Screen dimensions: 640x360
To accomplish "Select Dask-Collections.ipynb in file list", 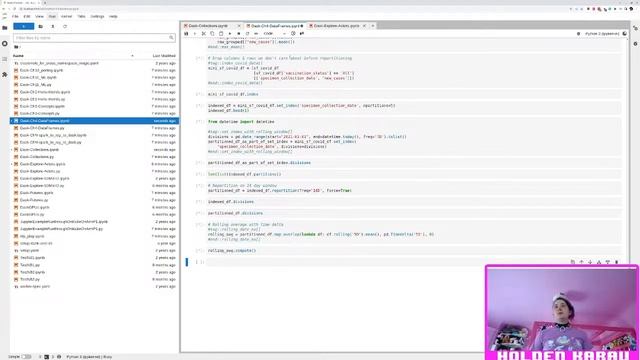I will pyautogui.click(x=94, y=149).
